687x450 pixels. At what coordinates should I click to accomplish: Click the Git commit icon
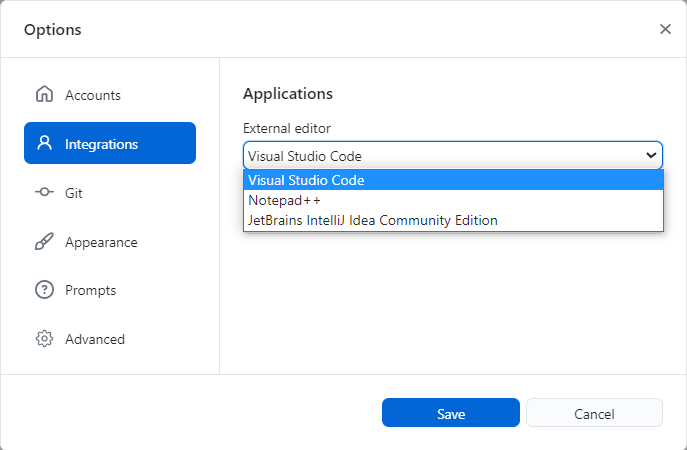tap(44, 192)
